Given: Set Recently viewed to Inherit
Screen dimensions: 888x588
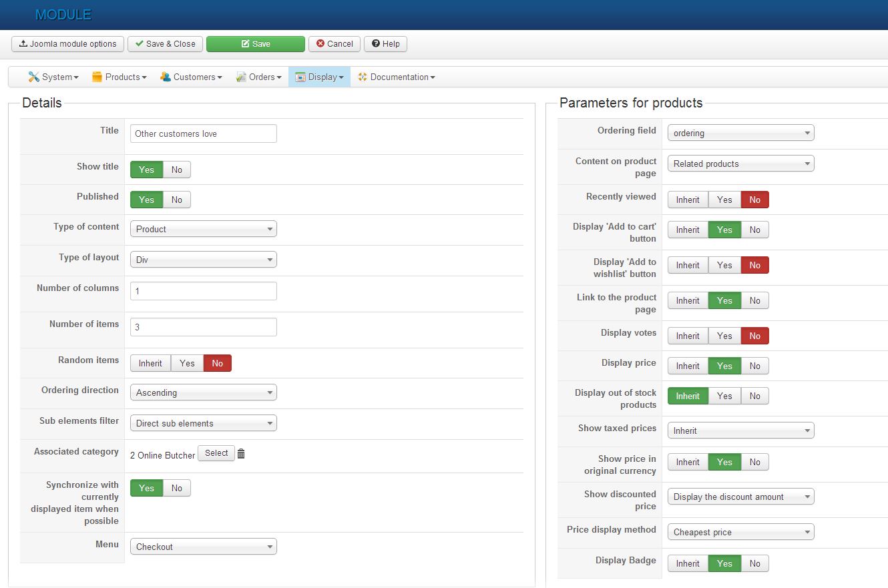Looking at the screenshot, I should click(688, 200).
